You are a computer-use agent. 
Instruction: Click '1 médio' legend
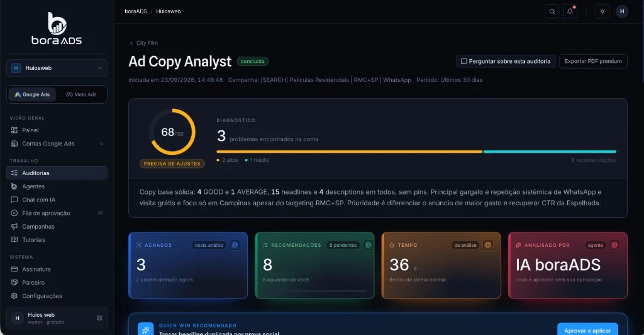257,161
